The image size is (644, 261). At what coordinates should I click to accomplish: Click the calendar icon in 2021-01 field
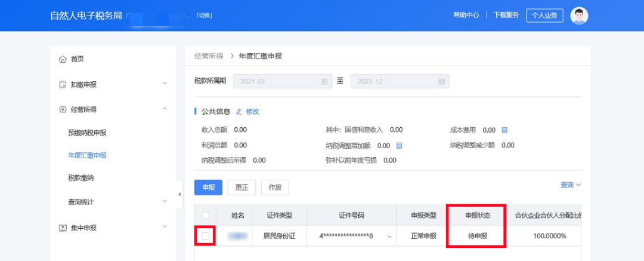coord(324,81)
